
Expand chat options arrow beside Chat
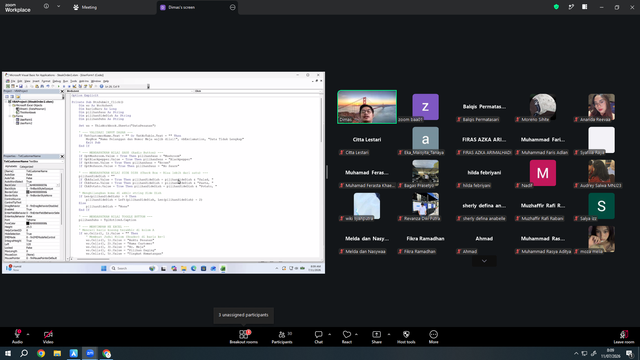(329, 334)
